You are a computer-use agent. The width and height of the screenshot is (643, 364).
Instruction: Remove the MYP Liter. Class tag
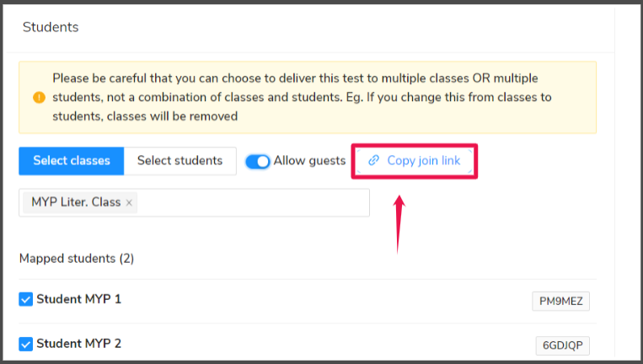click(x=129, y=202)
